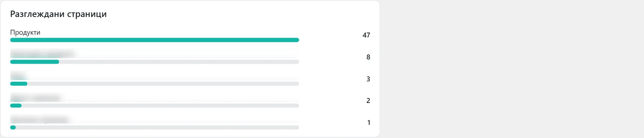Image resolution: width=644 pixels, height=138 pixels.
Task: Click the teal dot of the 1-view bar
Action: pos(13,127)
